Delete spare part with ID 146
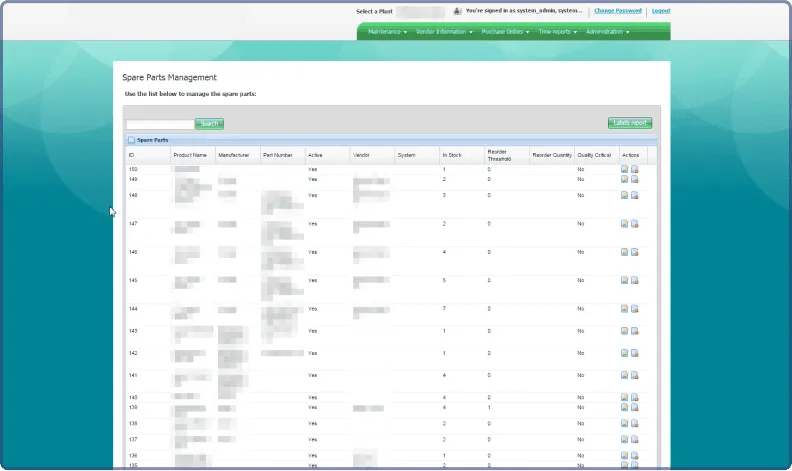Screen dimensions: 792x471 pyautogui.click(x=634, y=252)
